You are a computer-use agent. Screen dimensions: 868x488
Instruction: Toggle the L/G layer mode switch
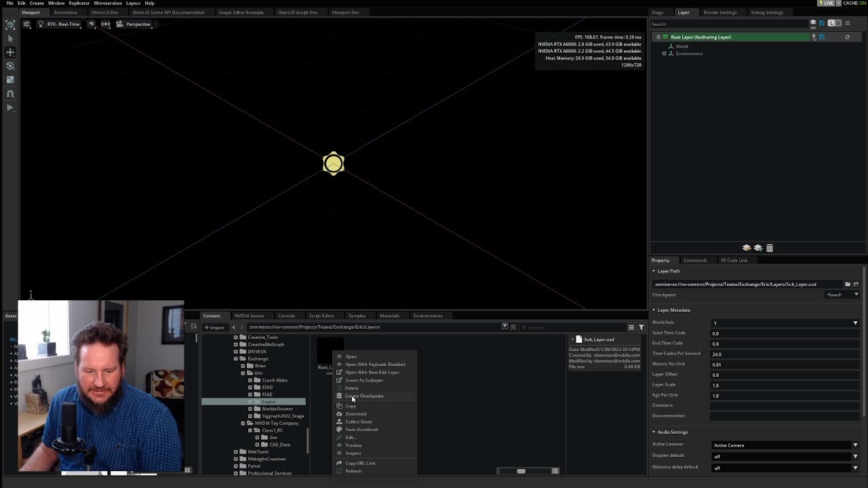[835, 24]
